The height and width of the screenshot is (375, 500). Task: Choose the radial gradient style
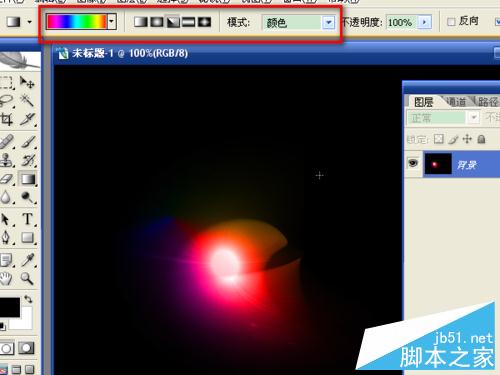(157, 22)
